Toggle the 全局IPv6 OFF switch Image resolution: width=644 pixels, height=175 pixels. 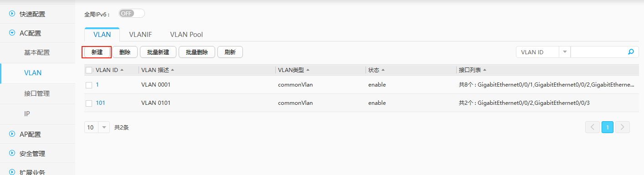pos(132,13)
